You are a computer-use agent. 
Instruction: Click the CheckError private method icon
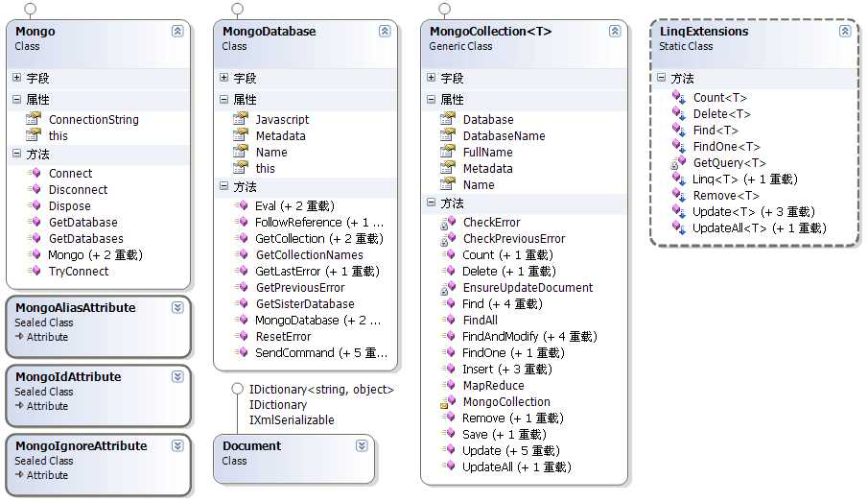pyautogui.click(x=448, y=223)
